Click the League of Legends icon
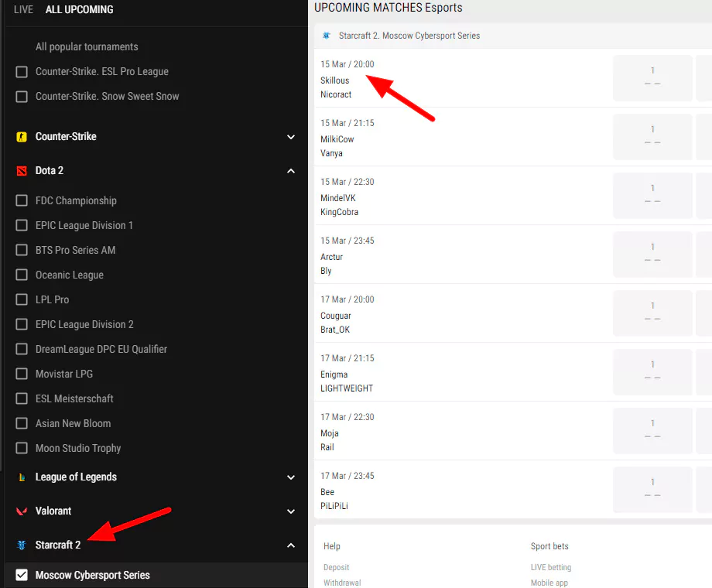Screen dimensions: 712x588 click(x=22, y=477)
